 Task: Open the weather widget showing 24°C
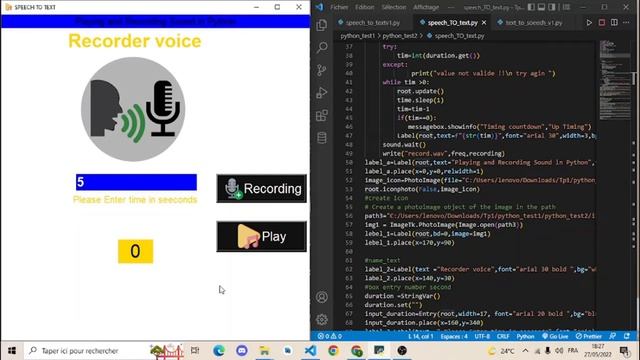pos(501,351)
